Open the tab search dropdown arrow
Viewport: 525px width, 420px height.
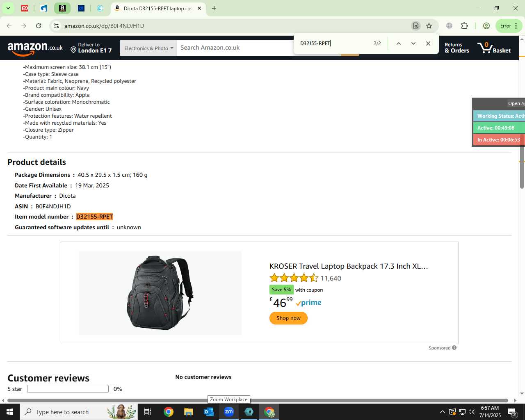[x=8, y=8]
